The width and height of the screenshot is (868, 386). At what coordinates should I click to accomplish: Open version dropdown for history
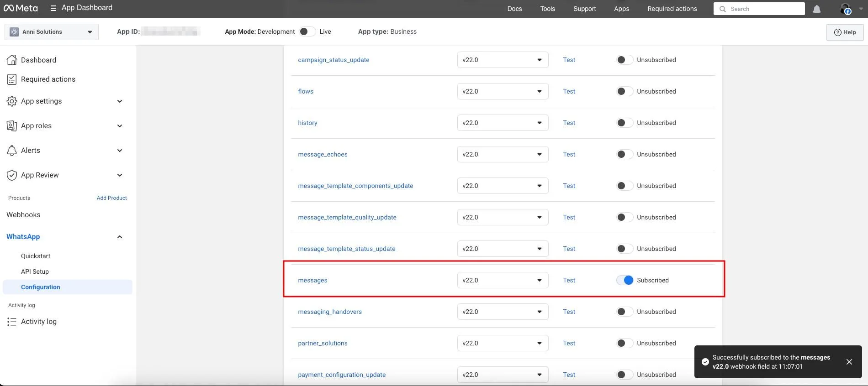[x=503, y=123]
